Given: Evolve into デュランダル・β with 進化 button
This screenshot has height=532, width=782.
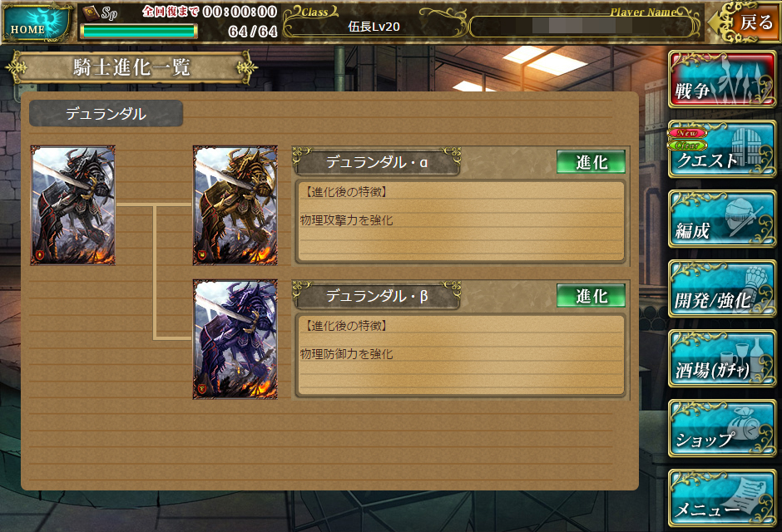Looking at the screenshot, I should [591, 296].
